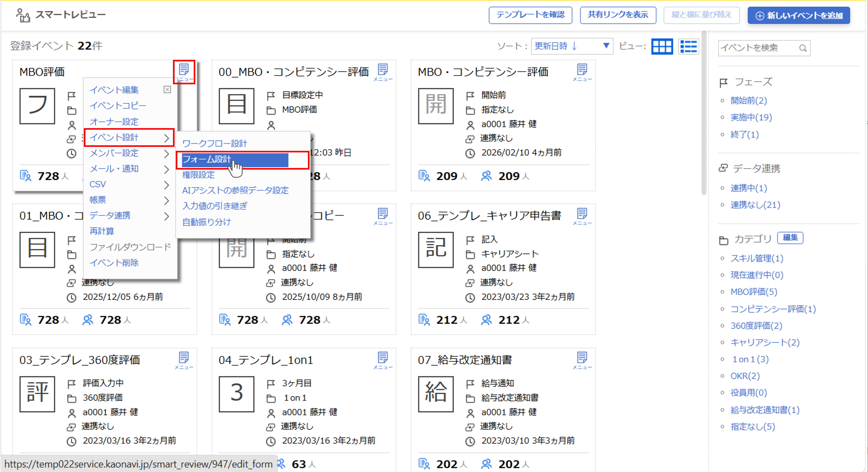The height and width of the screenshot is (472, 868).
Task: Select イベント編集 from the menu
Action: click(x=114, y=90)
